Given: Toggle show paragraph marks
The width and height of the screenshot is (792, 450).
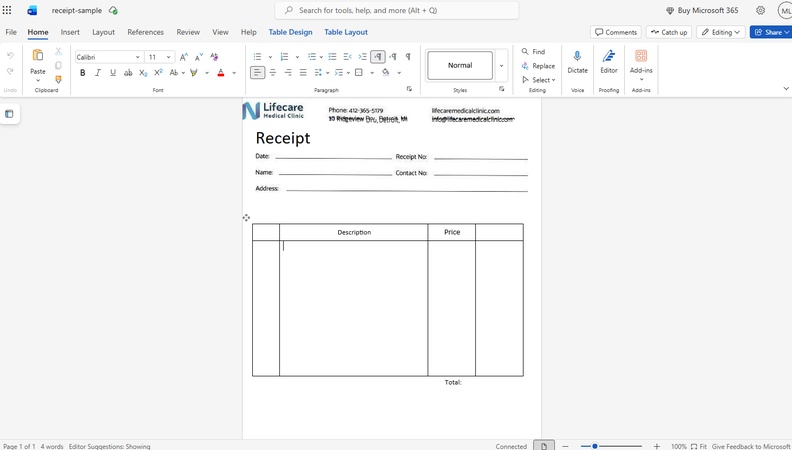Looking at the screenshot, I should point(408,57).
